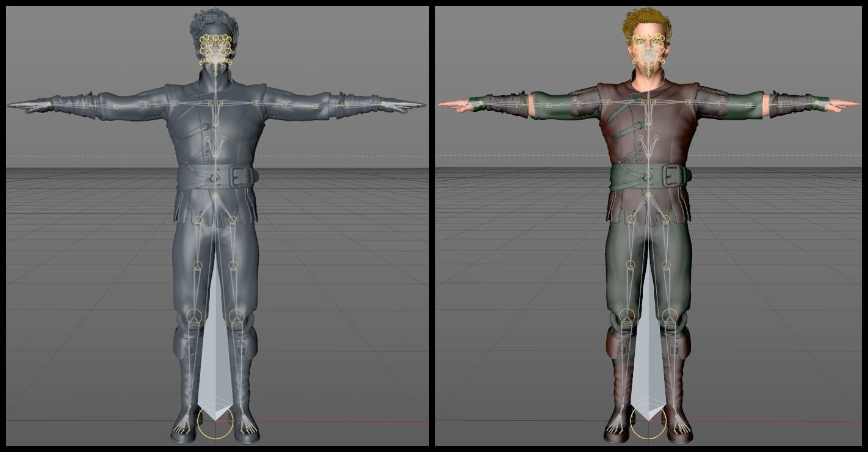Image resolution: width=868 pixels, height=452 pixels.
Task: Select the facial controller cluster on gray model
Action: 217,50
